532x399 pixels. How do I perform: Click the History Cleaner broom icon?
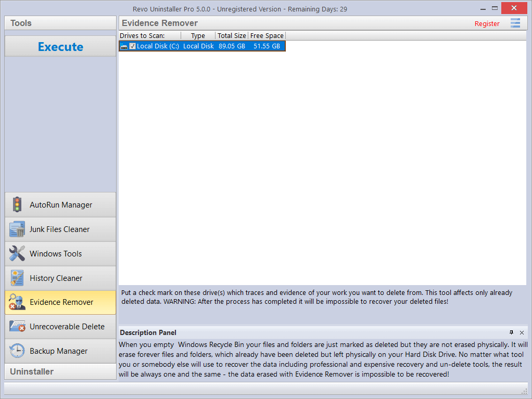tap(17, 278)
